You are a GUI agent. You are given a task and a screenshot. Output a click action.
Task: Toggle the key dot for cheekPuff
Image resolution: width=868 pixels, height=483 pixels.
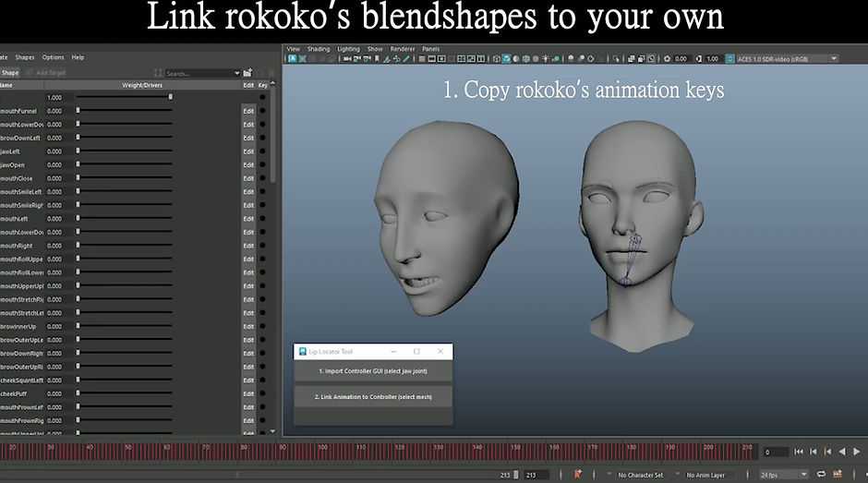262,393
